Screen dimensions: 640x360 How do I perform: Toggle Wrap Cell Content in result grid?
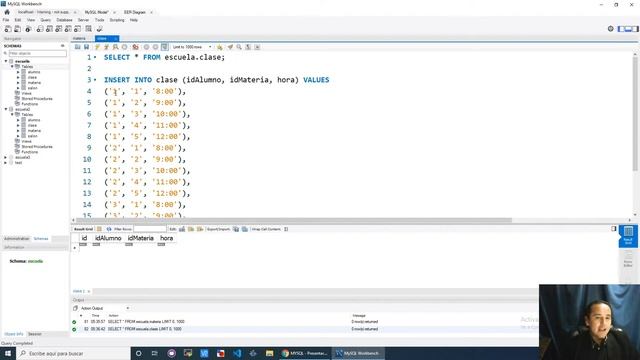coord(286,229)
